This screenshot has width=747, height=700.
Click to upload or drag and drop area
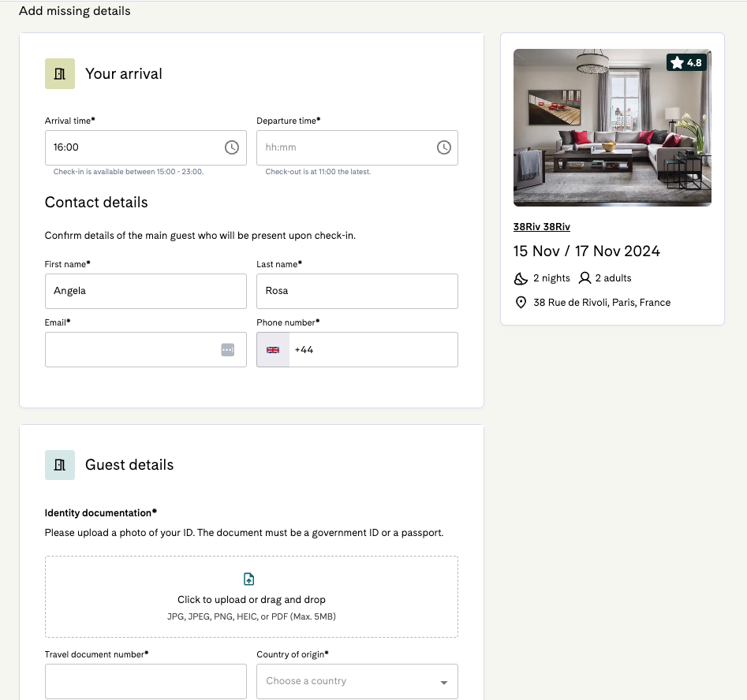coord(252,597)
